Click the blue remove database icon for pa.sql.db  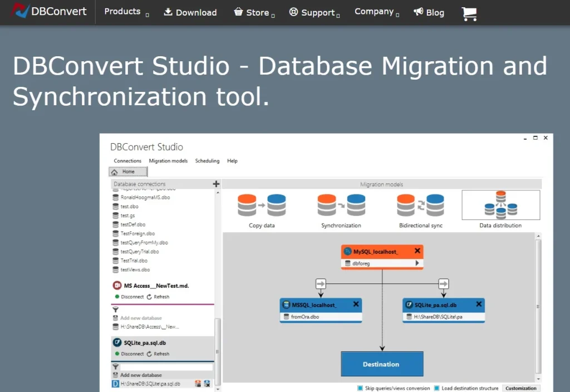[x=207, y=384]
